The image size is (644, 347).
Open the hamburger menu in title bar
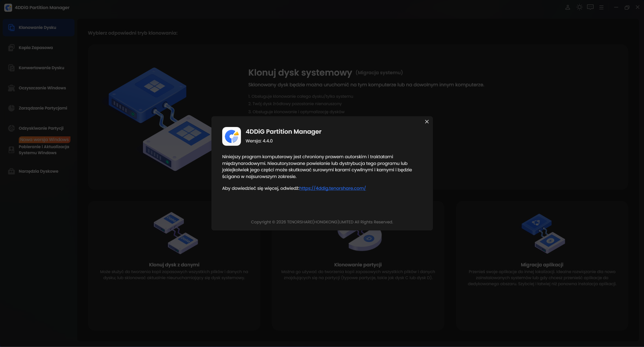[601, 7]
